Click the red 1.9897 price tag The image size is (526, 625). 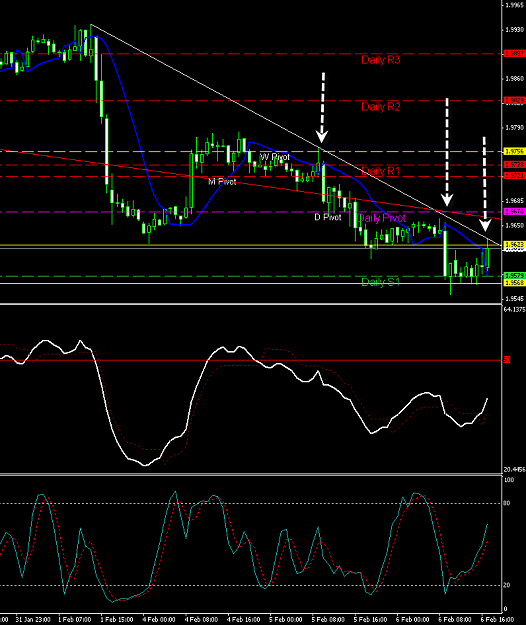(515, 53)
